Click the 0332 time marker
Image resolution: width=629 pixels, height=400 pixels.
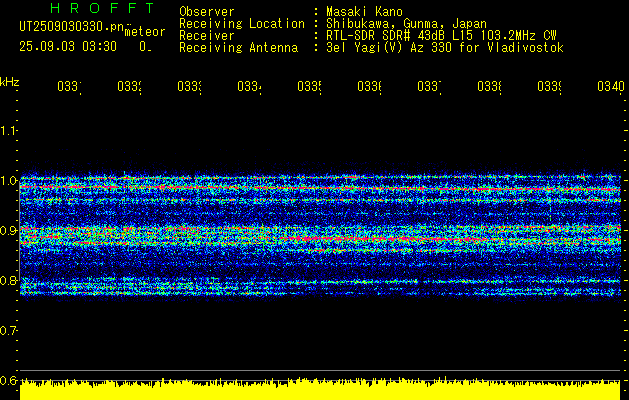[x=130, y=86]
